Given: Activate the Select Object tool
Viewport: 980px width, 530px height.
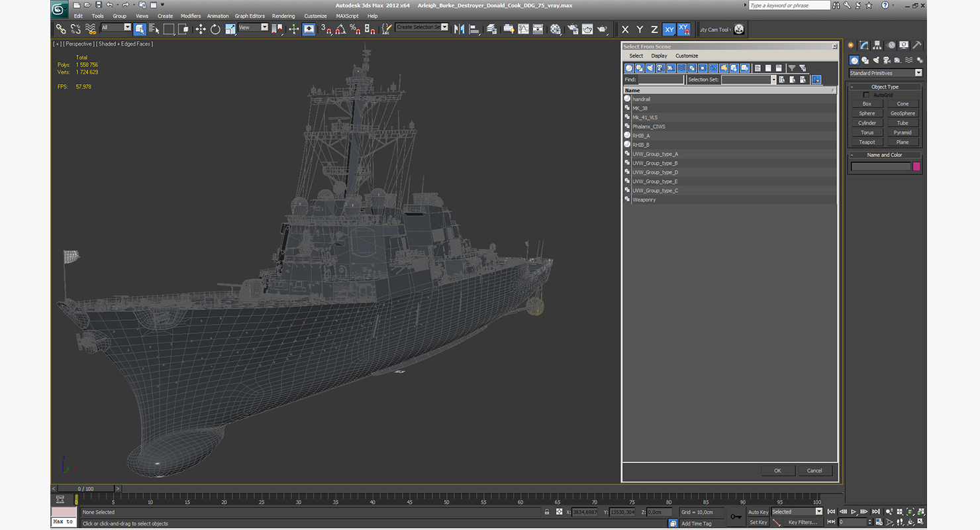Looking at the screenshot, I should [140, 29].
